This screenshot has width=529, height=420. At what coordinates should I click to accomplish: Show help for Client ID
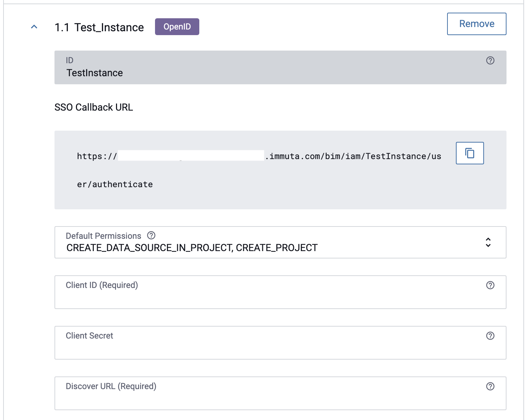(490, 285)
